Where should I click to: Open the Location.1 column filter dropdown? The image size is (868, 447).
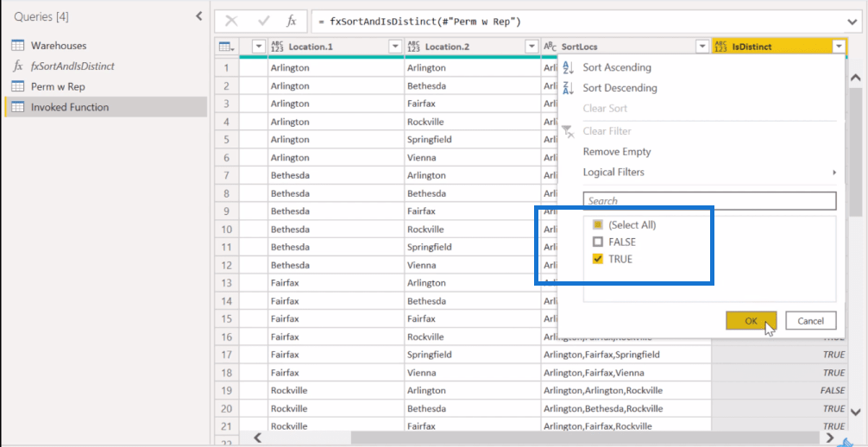(395, 47)
